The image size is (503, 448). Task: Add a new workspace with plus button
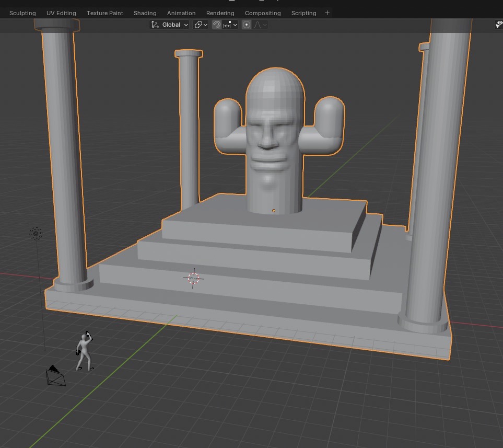coord(327,13)
